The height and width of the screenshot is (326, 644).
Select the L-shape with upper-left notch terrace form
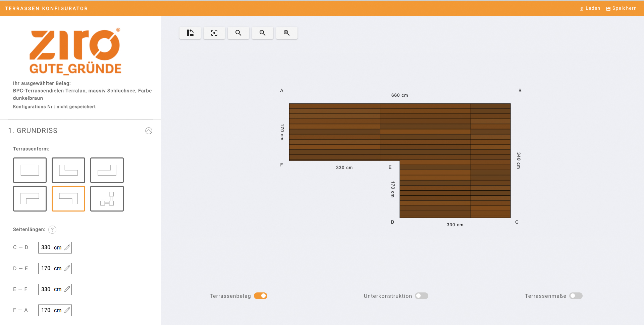click(x=68, y=170)
